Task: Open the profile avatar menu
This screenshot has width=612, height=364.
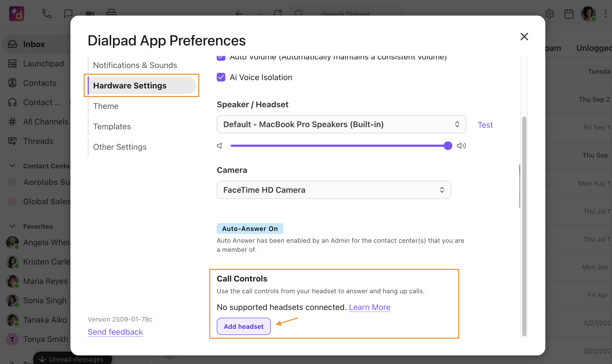Action: pyautogui.click(x=588, y=14)
